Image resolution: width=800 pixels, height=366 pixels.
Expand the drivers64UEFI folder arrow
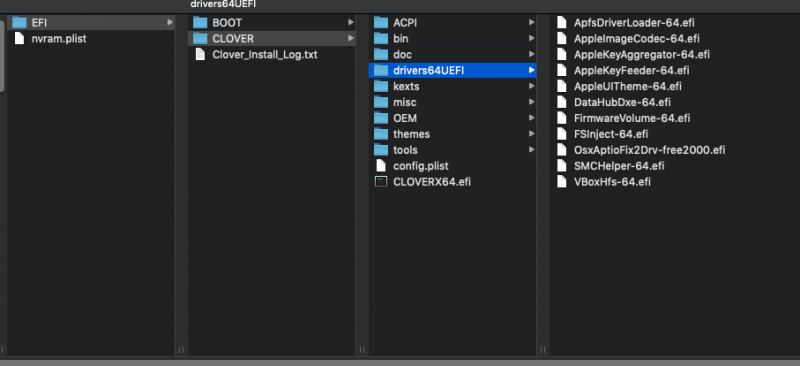[x=532, y=70]
